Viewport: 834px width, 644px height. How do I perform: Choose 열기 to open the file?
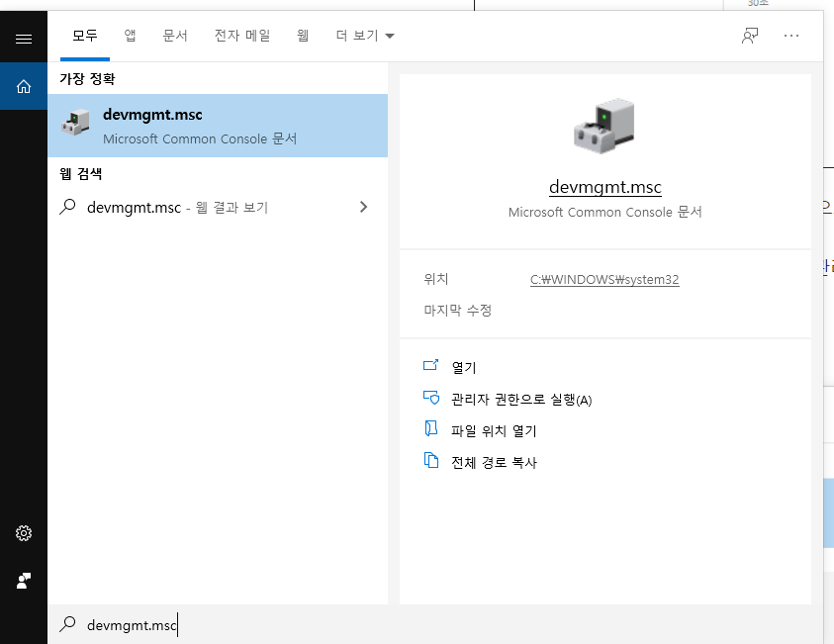(x=464, y=367)
